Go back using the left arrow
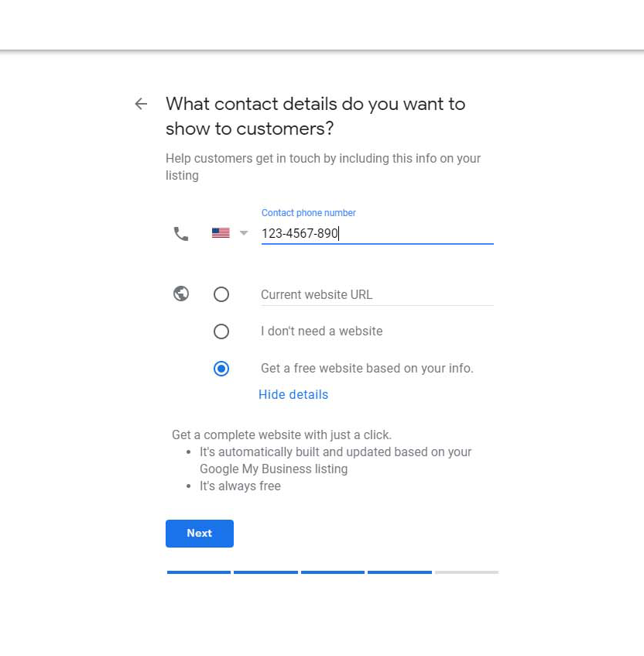This screenshot has height=656, width=644. [141, 104]
